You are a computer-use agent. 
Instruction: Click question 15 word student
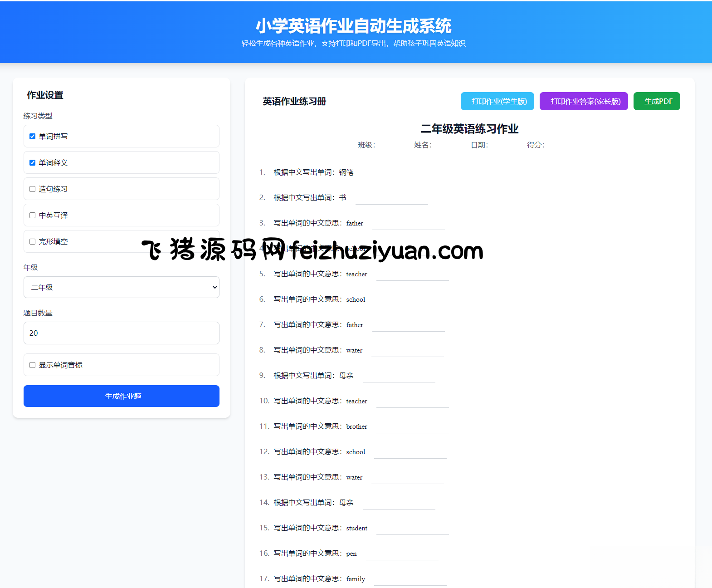pos(356,528)
